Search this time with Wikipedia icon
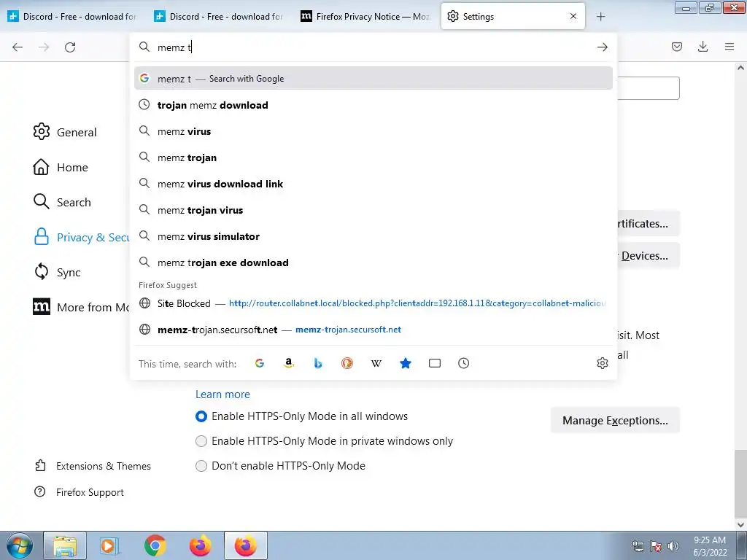Image resolution: width=747 pixels, height=560 pixels. (x=376, y=363)
